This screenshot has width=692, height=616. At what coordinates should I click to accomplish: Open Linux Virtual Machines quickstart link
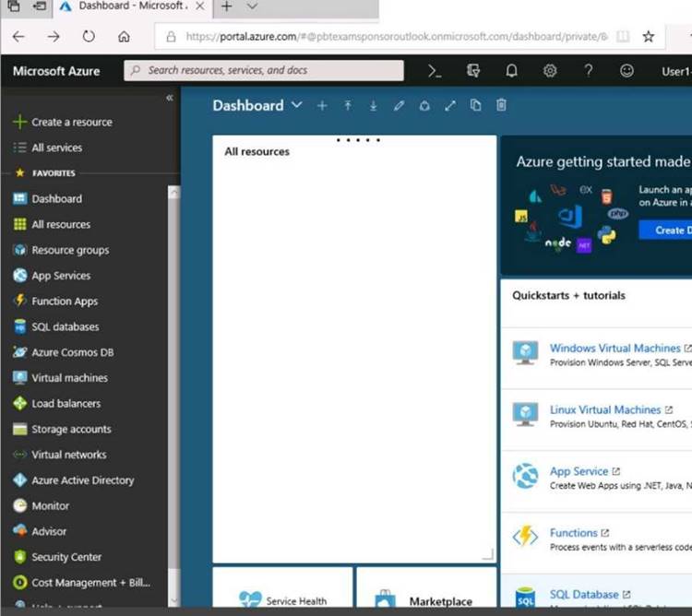pyautogui.click(x=605, y=410)
